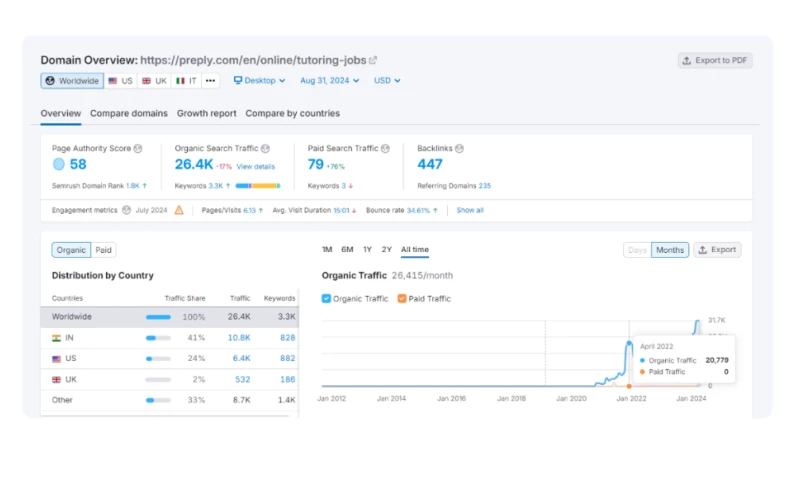
Task: Click the Worldwide globe icon
Action: 50,81
